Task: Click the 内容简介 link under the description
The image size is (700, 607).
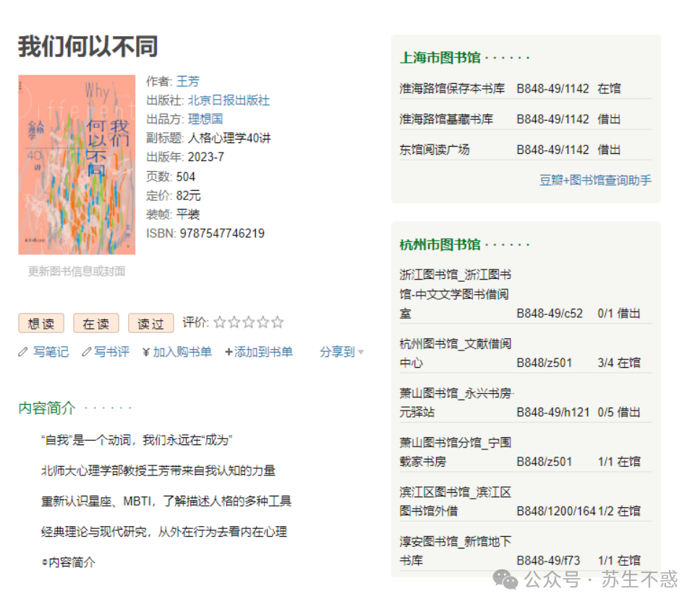Action: [72, 562]
